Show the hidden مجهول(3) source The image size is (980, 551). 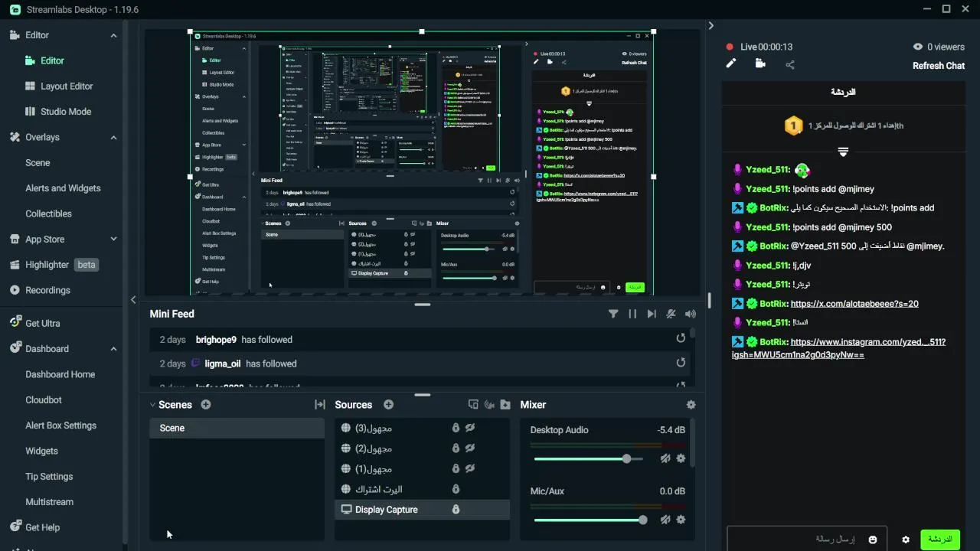click(x=470, y=428)
